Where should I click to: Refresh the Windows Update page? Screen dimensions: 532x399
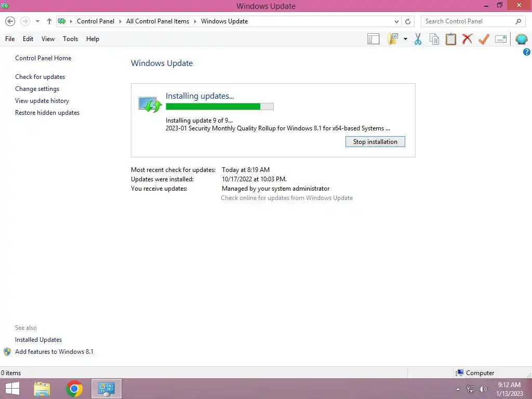click(408, 21)
